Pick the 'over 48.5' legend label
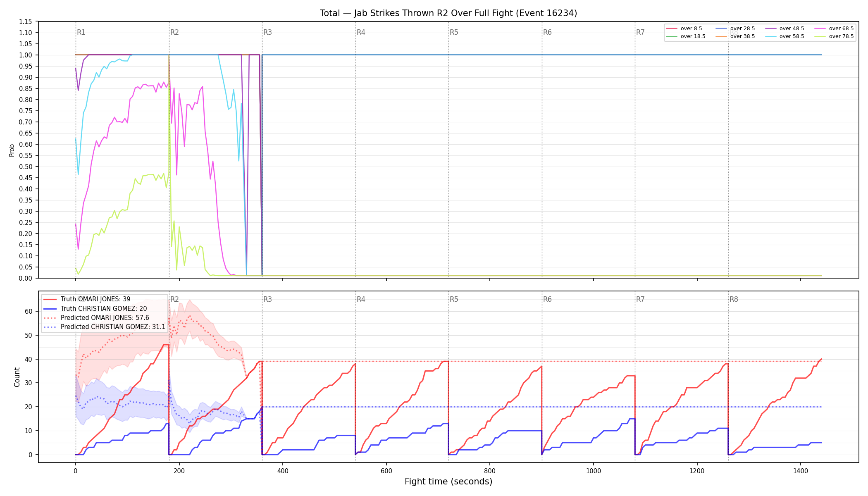 792,29
